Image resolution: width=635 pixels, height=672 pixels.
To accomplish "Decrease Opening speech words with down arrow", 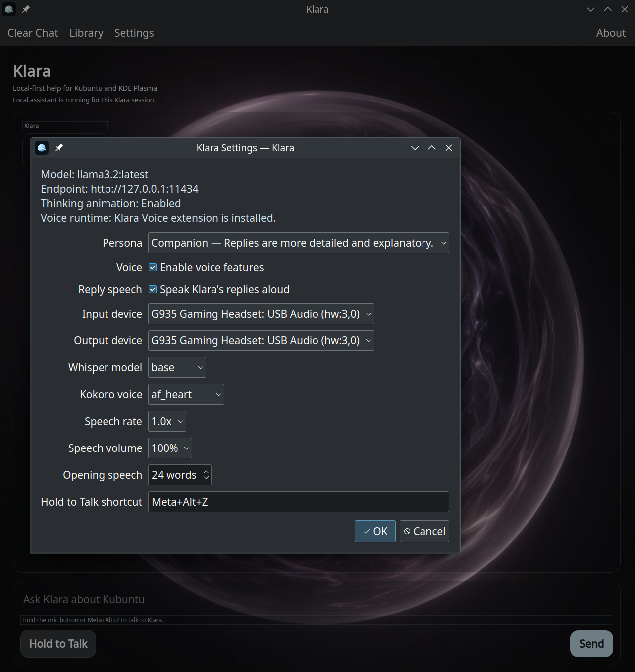I will (206, 478).
